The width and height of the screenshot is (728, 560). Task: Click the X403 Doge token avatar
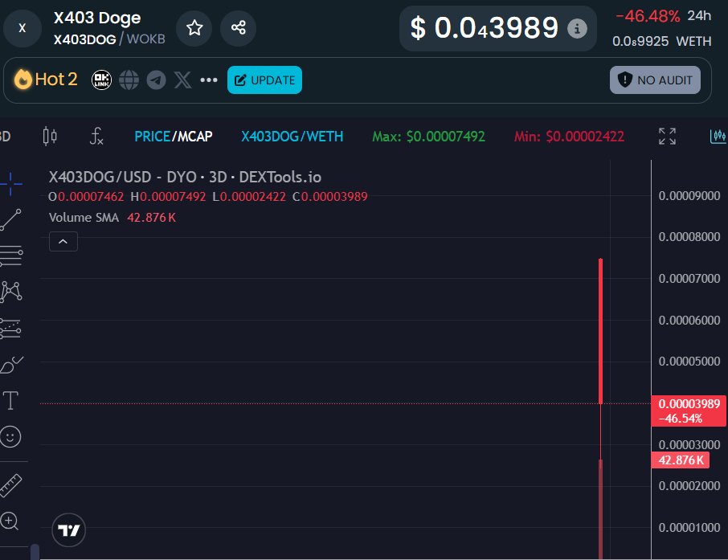point(22,28)
